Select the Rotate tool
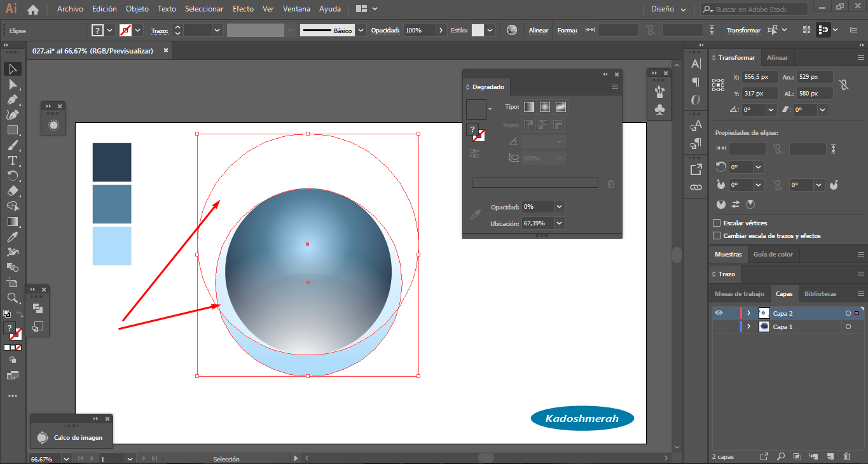 pos(12,176)
